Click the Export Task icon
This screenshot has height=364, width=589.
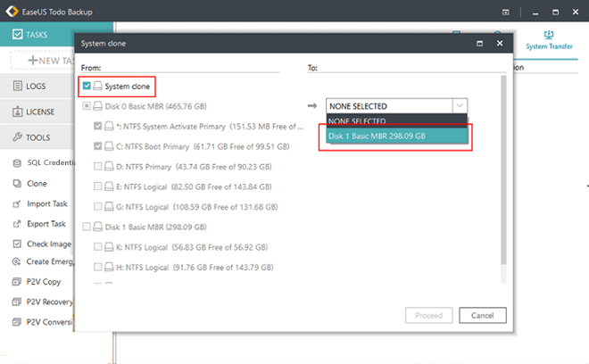[x=17, y=224]
